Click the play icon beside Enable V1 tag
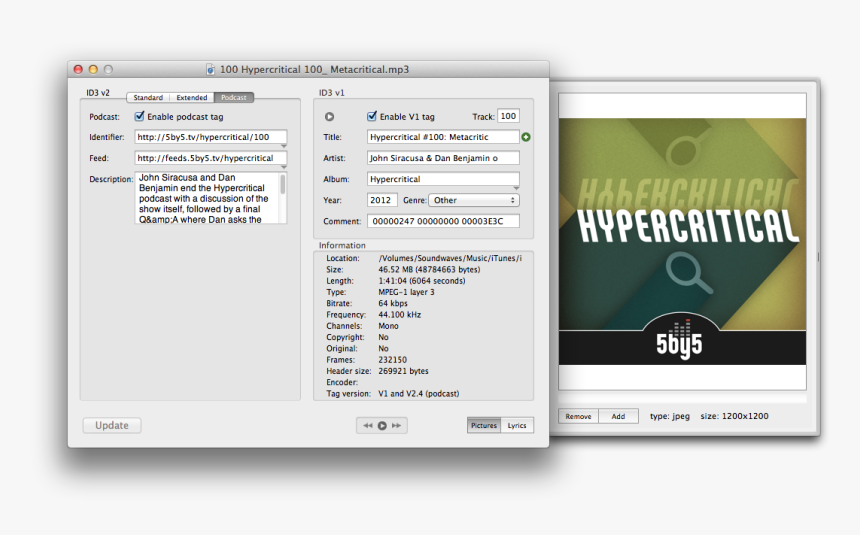 pyautogui.click(x=329, y=116)
